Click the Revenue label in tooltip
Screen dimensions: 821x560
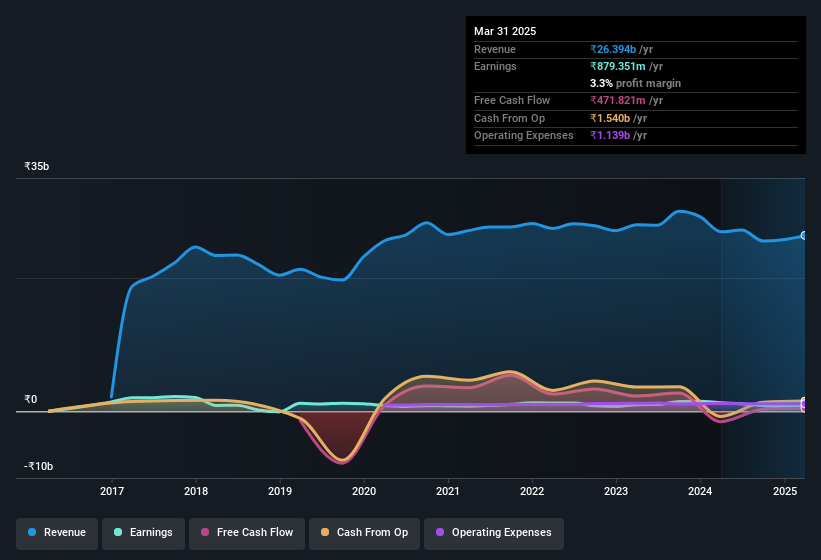pos(495,49)
